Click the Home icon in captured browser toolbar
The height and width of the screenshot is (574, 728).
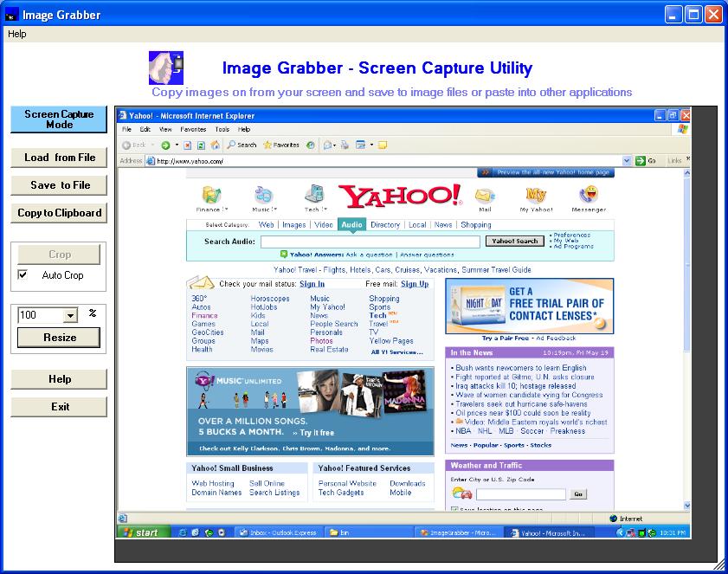pos(215,145)
